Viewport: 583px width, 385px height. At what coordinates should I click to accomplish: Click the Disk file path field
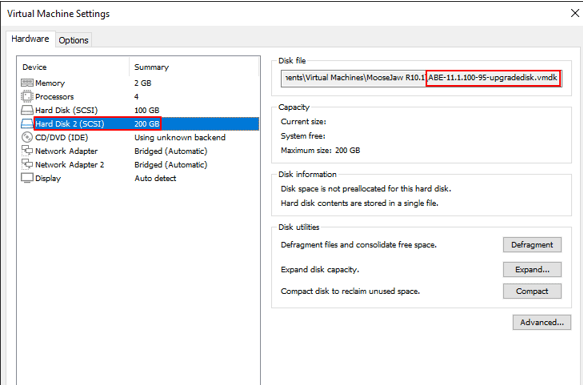(x=421, y=78)
